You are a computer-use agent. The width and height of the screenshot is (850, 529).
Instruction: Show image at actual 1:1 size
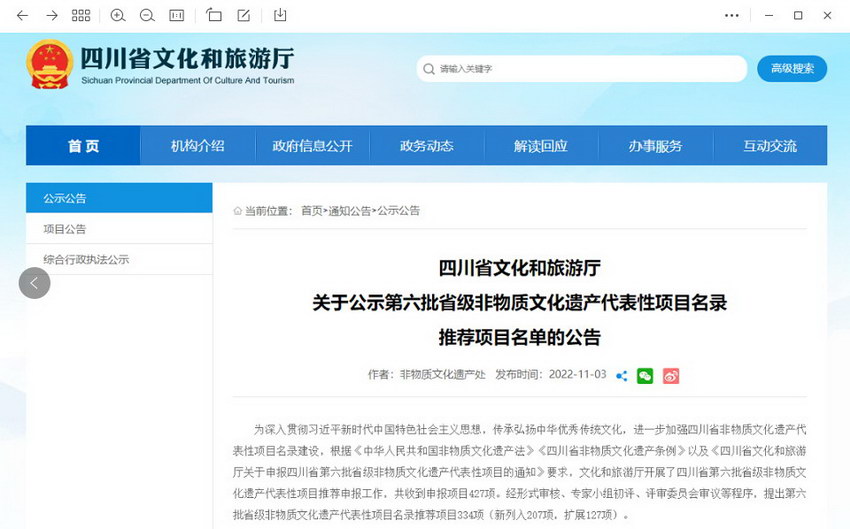(176, 15)
